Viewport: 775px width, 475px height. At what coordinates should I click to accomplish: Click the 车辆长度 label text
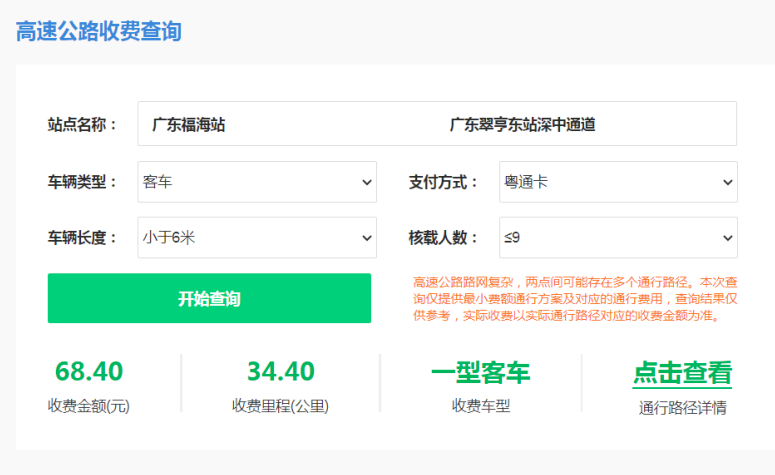pyautogui.click(x=82, y=238)
